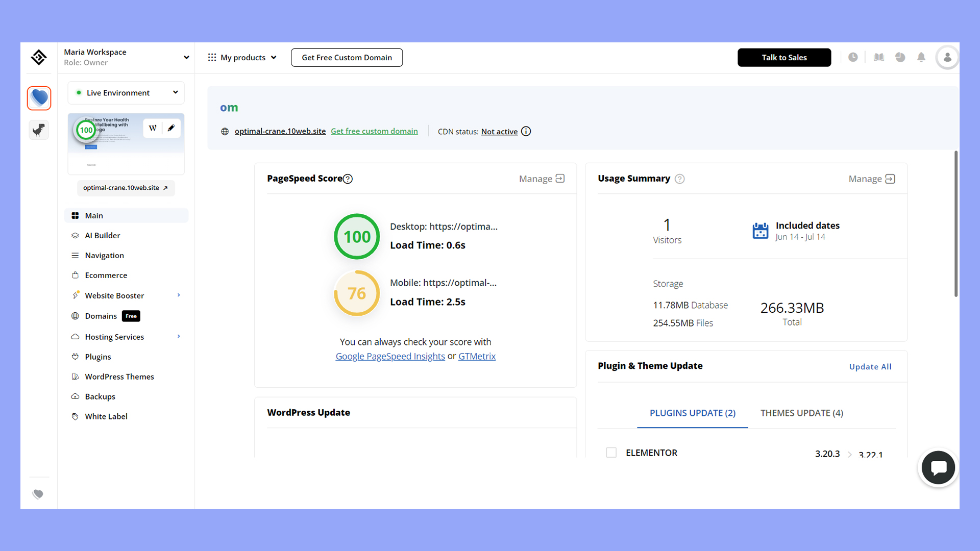Click the user profile avatar icon
This screenshot has height=551, width=980.
tap(947, 58)
